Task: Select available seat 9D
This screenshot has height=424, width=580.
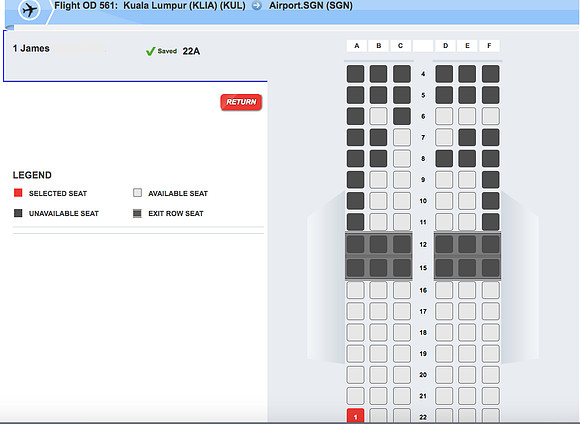Action: [x=444, y=179]
